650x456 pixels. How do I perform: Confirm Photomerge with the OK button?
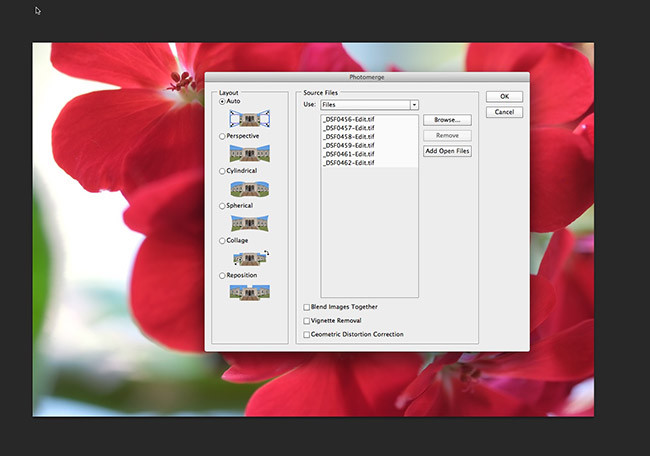tap(505, 96)
